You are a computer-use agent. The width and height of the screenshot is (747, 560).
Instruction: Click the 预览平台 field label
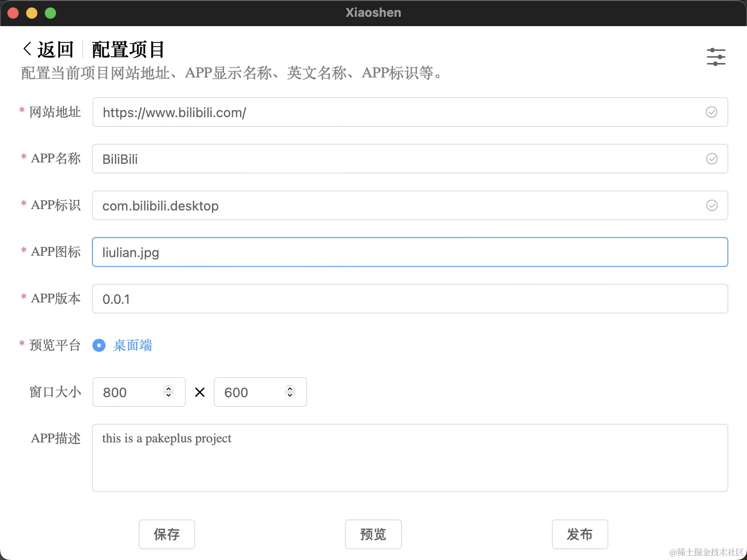pos(55,345)
